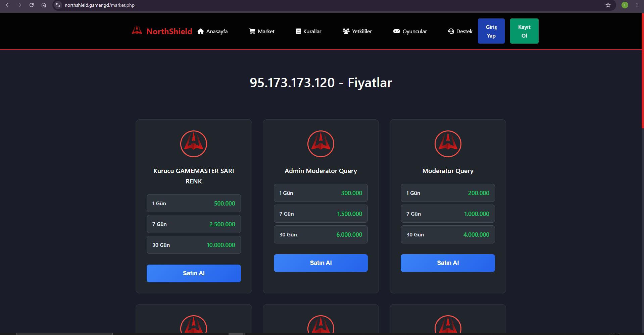
Task: Reload the page with the refresh icon
Action: pos(32,5)
